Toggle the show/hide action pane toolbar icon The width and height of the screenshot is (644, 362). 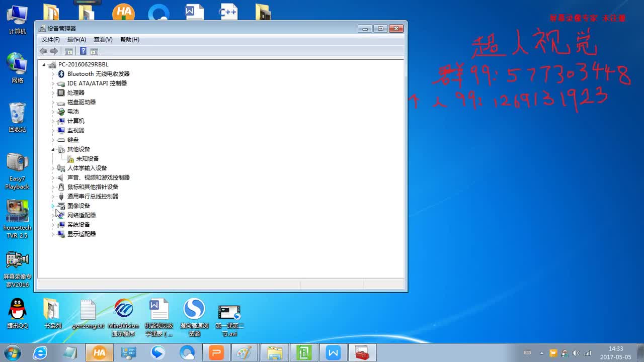point(94,51)
